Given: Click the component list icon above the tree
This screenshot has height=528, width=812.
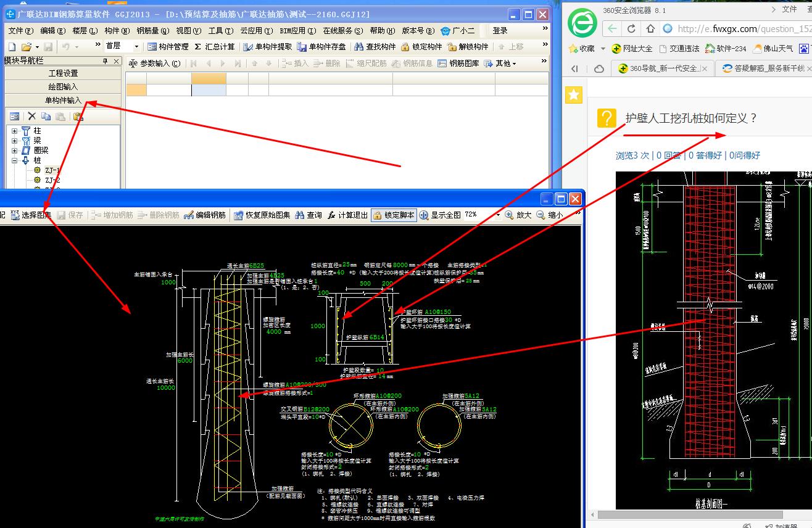Looking at the screenshot, I should coord(14,116).
